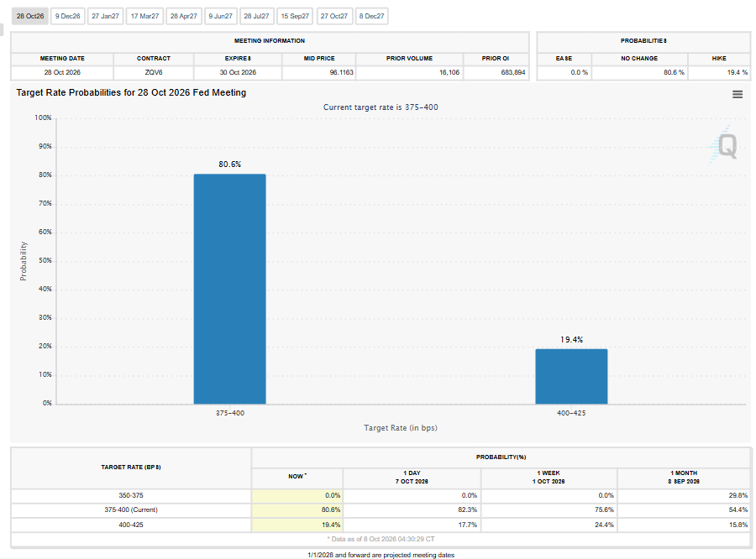Click the 54.4% one-month probability cell
The image size is (756, 559).
[684, 509]
